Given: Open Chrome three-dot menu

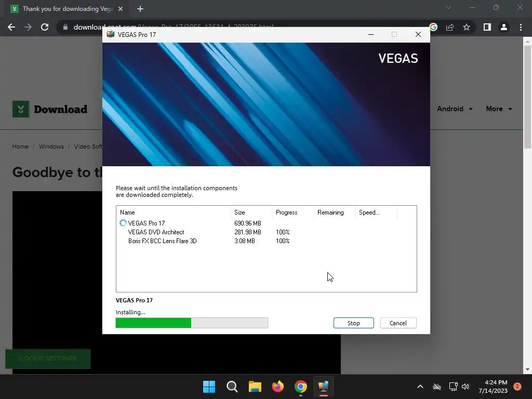Looking at the screenshot, I should click(521, 27).
